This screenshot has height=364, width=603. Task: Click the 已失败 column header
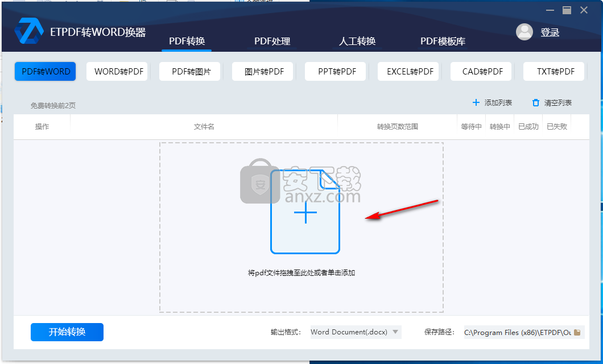[557, 126]
